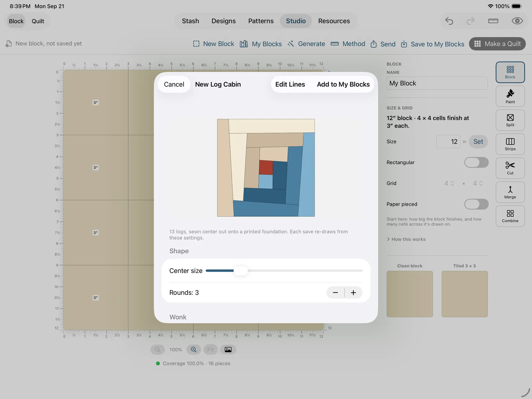Save to My Blocks
532x399 pixels.
pyautogui.click(x=433, y=44)
